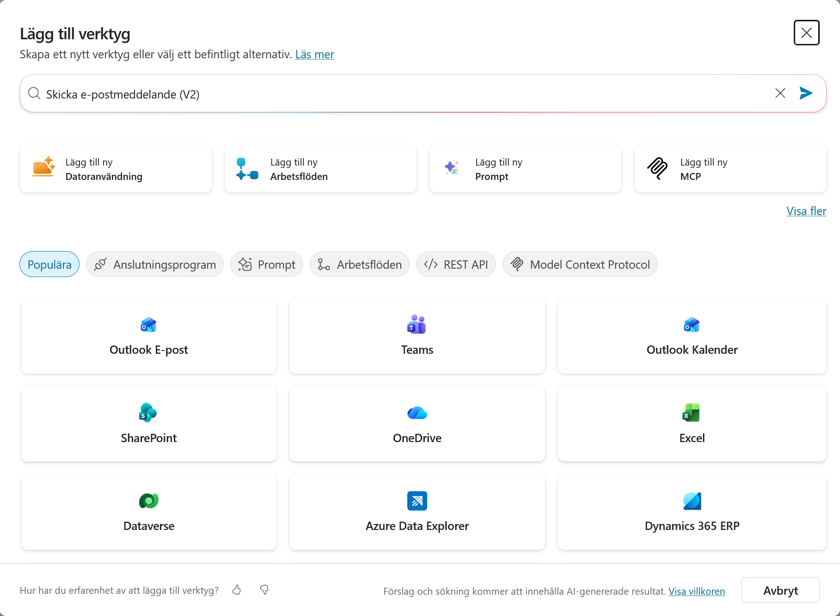The image size is (840, 616).
Task: Click the magnifier search icon
Action: pos(34,93)
